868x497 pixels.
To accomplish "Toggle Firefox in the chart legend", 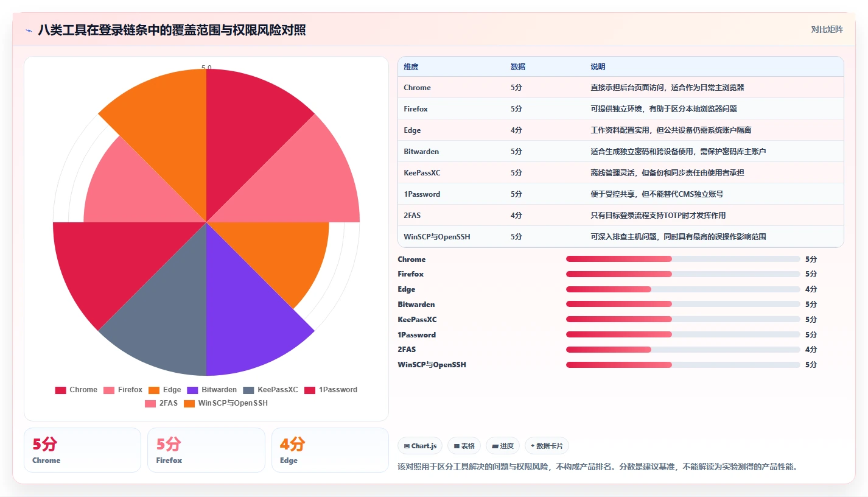I will point(123,390).
